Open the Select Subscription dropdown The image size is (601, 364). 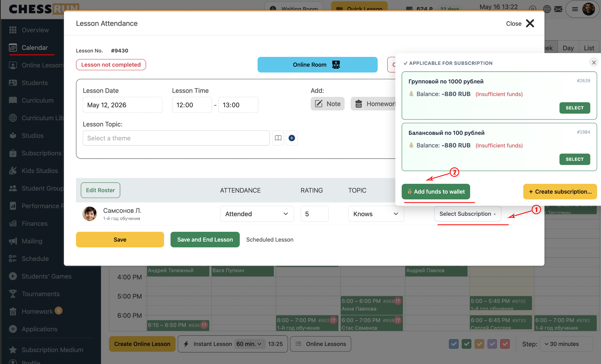click(467, 214)
